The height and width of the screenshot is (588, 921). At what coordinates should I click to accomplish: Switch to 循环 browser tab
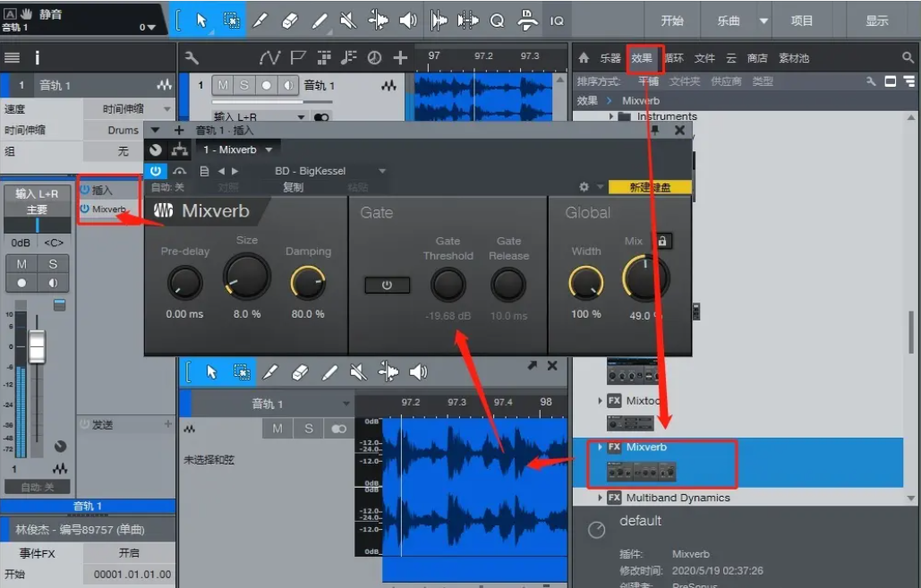coord(674,57)
